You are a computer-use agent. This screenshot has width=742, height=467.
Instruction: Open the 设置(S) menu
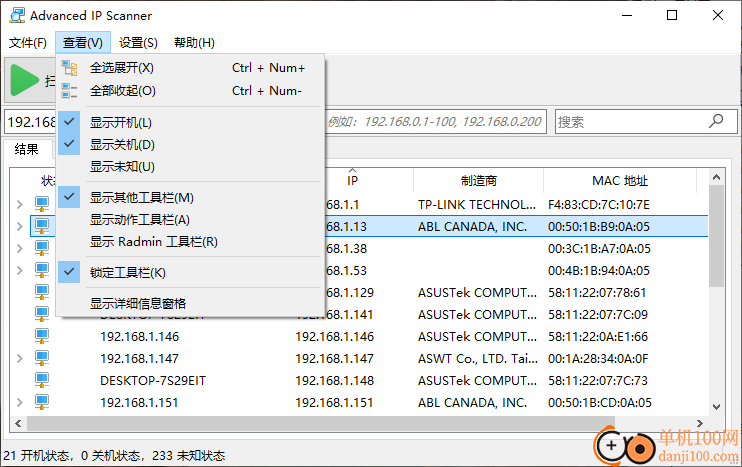click(x=138, y=43)
